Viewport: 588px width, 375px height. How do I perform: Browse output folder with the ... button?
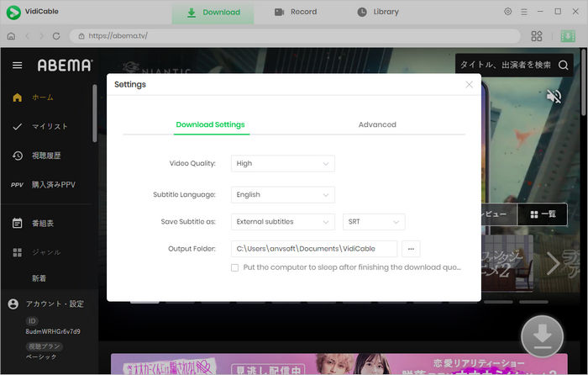[x=411, y=249]
